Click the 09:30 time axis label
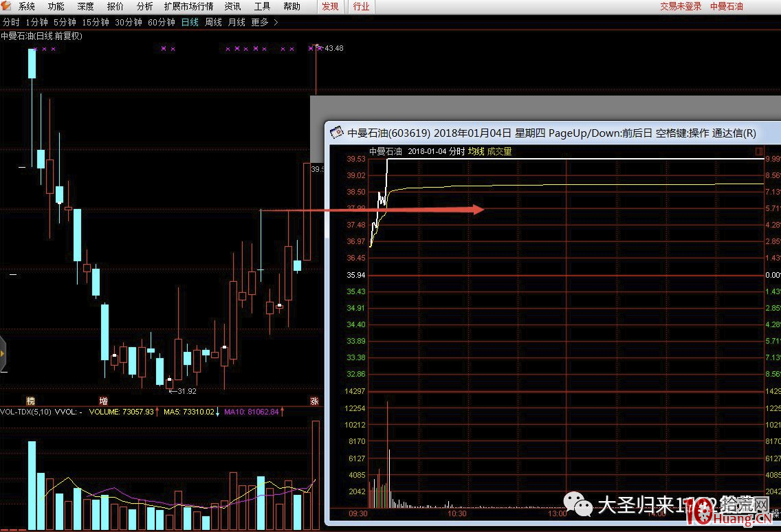Screen dimensions: 781x532 point(358,513)
